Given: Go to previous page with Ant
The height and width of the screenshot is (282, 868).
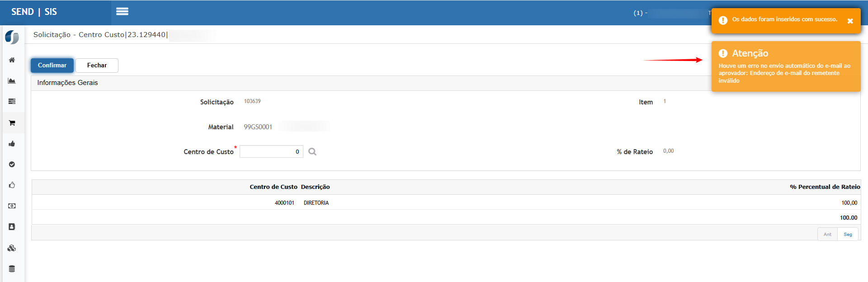Looking at the screenshot, I should 827,235.
